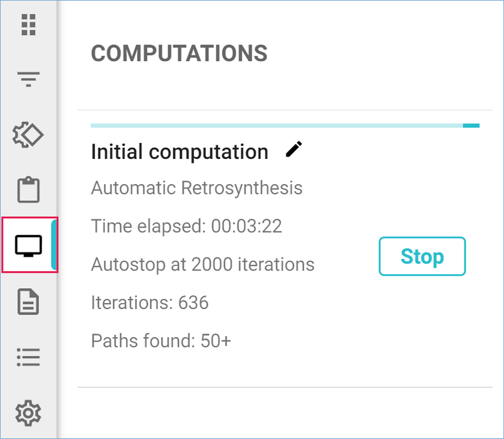This screenshot has width=504, height=439.
Task: Click the Autostop at 2000 iterations text
Action: pos(202,264)
